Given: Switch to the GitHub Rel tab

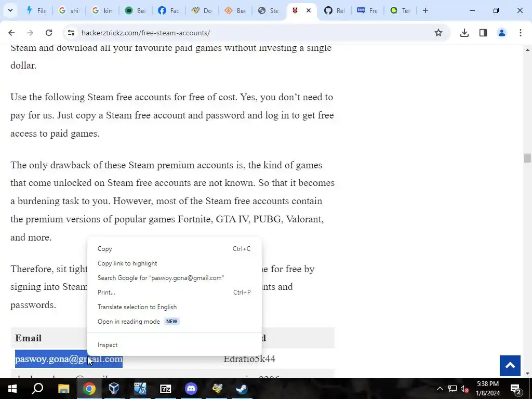Looking at the screenshot, I should [334, 10].
